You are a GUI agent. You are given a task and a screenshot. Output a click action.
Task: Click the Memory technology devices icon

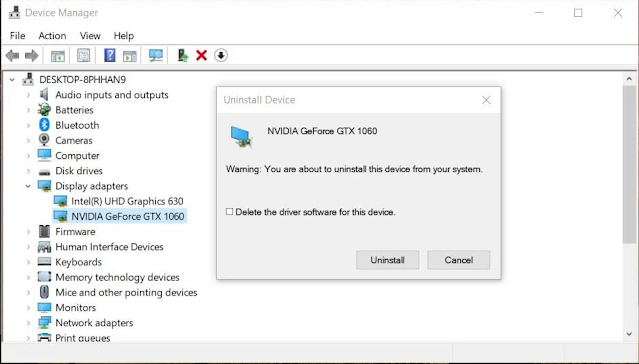(44, 277)
